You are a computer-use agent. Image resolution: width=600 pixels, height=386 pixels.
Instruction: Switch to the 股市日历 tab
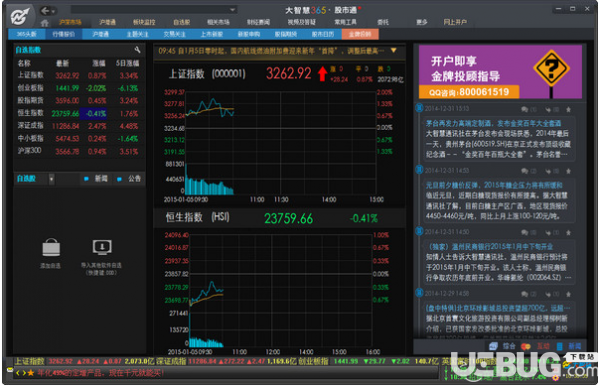coord(323,34)
